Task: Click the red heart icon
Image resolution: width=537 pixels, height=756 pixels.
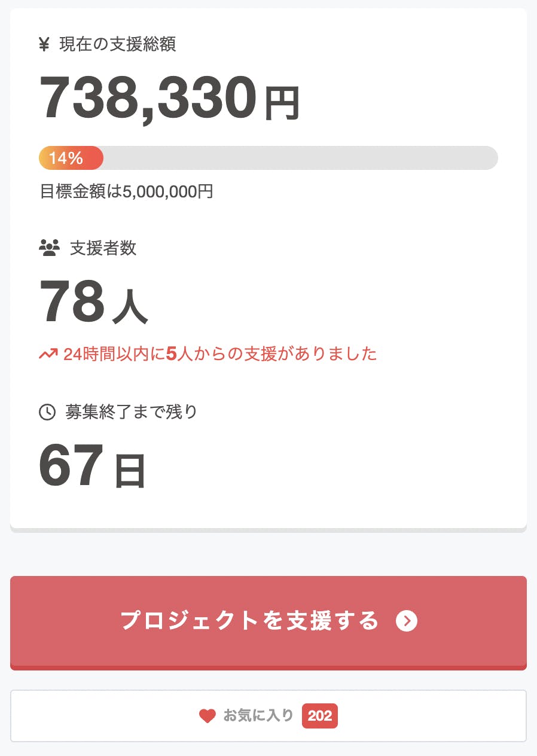Action: [x=207, y=716]
